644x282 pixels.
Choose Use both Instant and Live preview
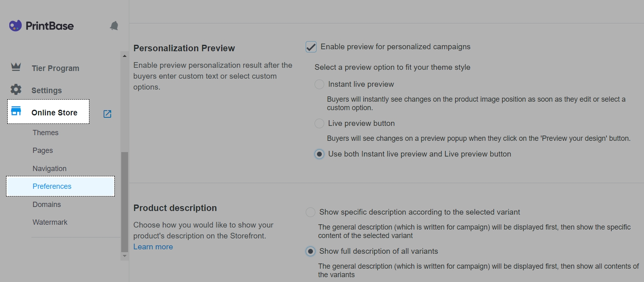(x=319, y=154)
